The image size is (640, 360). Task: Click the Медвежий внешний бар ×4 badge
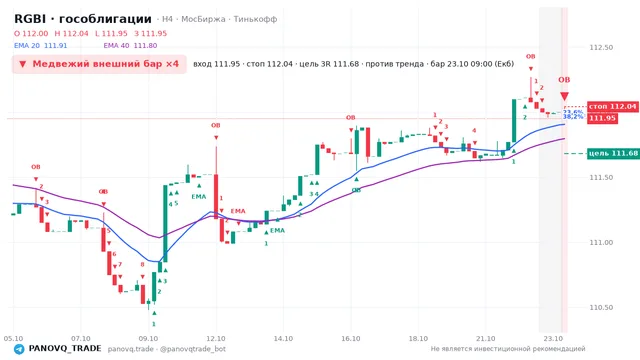tap(99, 64)
